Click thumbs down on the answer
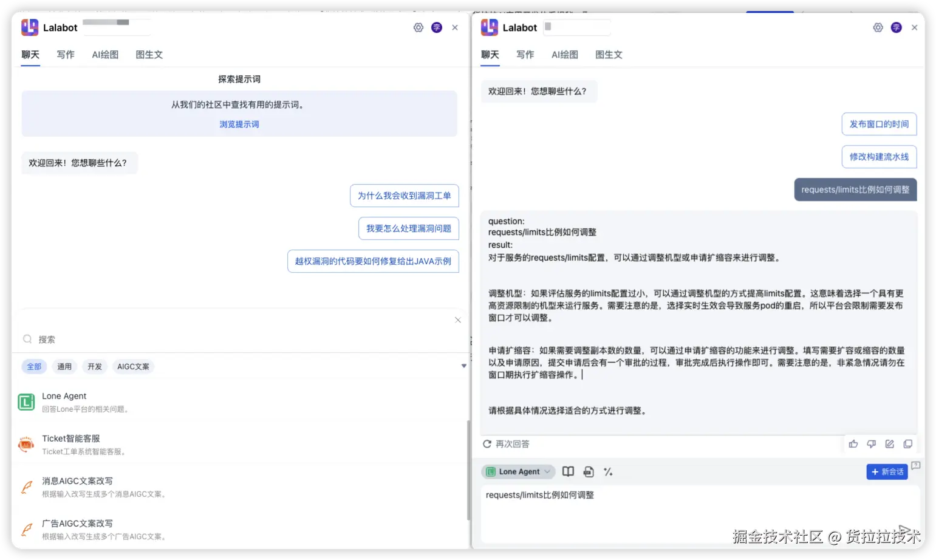Viewport: 936px width, 560px height. [x=872, y=444]
